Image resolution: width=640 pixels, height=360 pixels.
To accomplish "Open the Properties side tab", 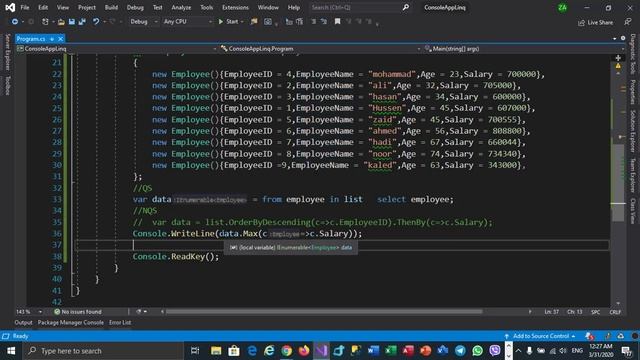I will coord(633,92).
